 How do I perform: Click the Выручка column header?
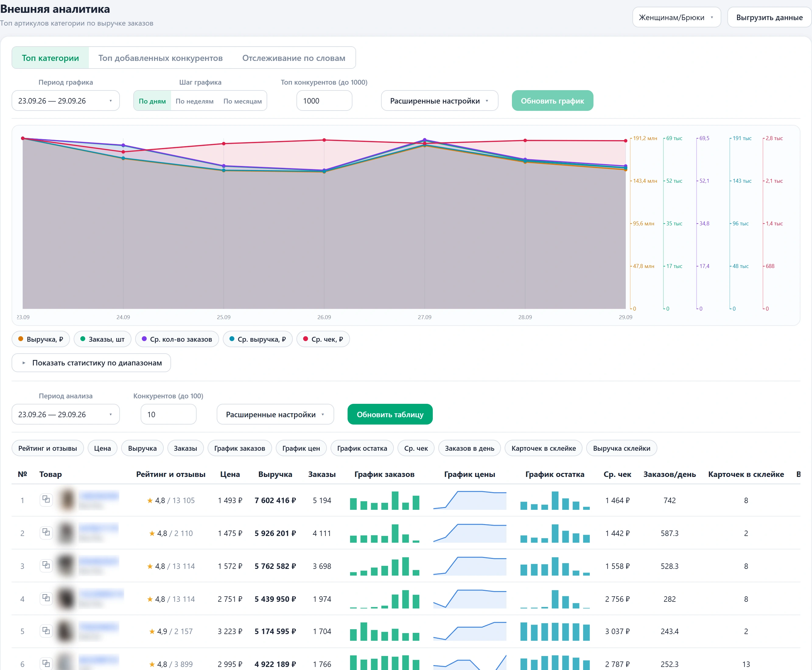point(275,474)
